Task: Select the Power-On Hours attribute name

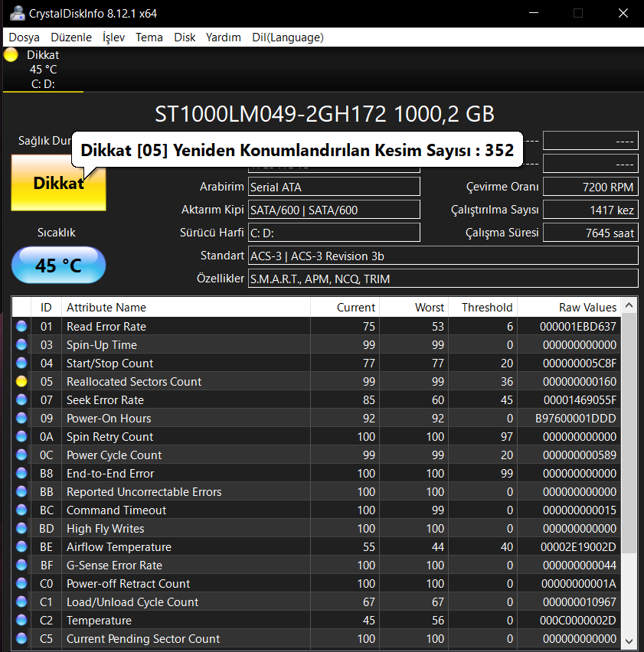Action: point(109,418)
